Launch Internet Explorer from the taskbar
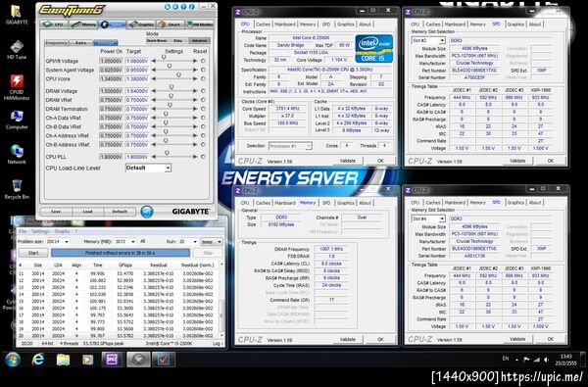This screenshot has width=588, height=387. pyautogui.click(x=38, y=360)
